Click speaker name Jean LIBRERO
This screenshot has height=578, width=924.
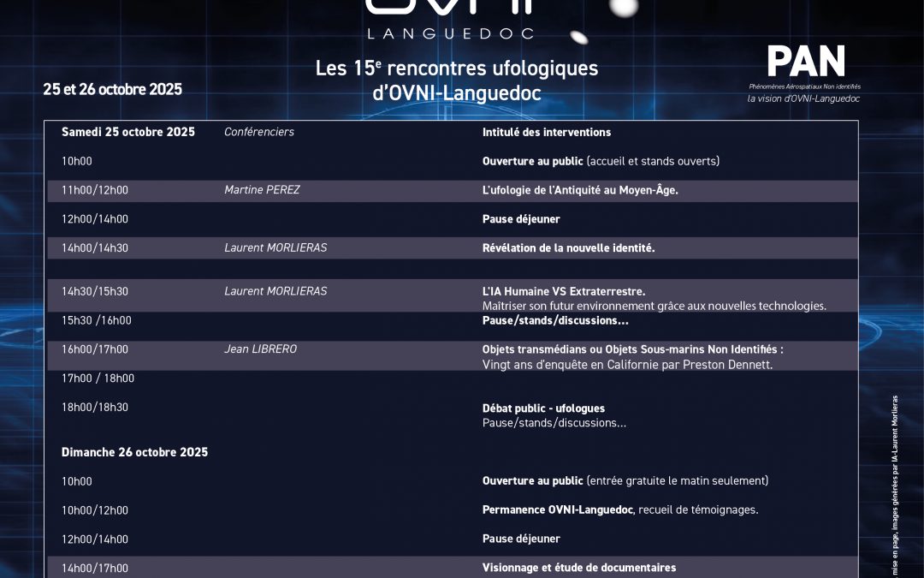click(x=260, y=349)
